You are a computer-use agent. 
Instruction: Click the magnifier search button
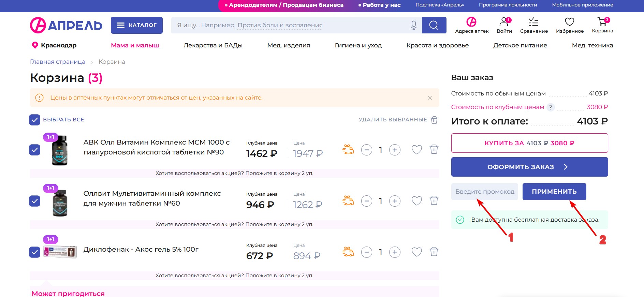point(434,25)
